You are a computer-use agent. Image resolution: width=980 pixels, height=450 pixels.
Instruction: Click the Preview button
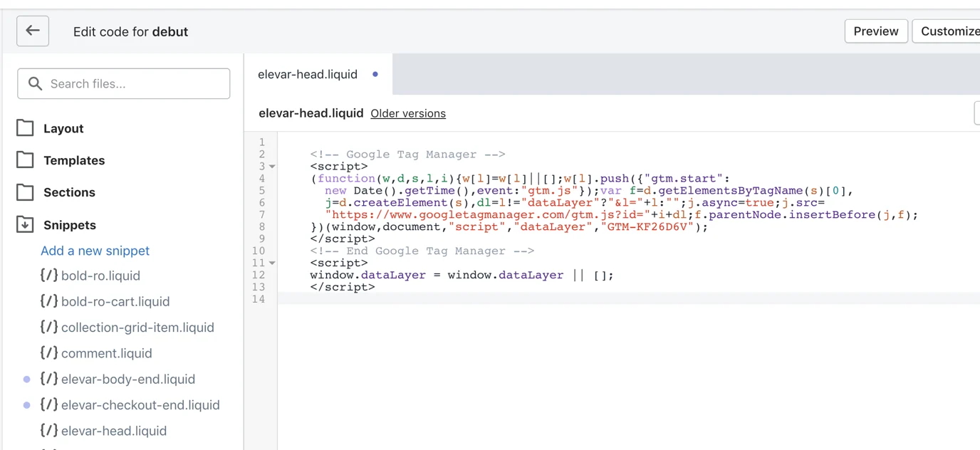(x=876, y=31)
